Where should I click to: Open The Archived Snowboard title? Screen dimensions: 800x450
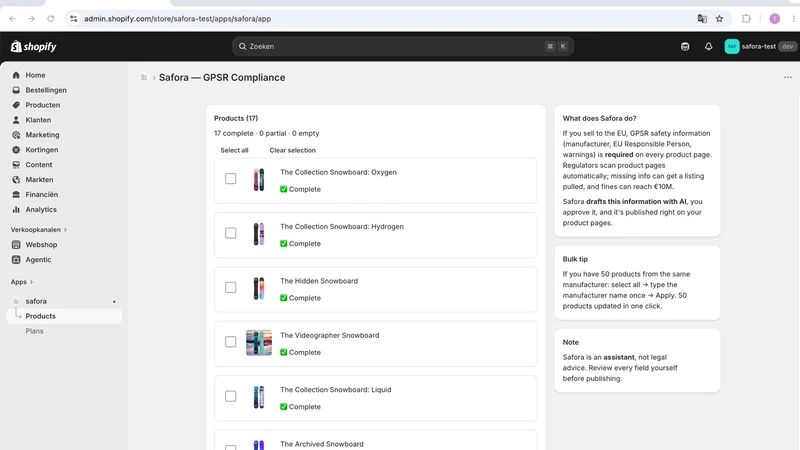322,444
